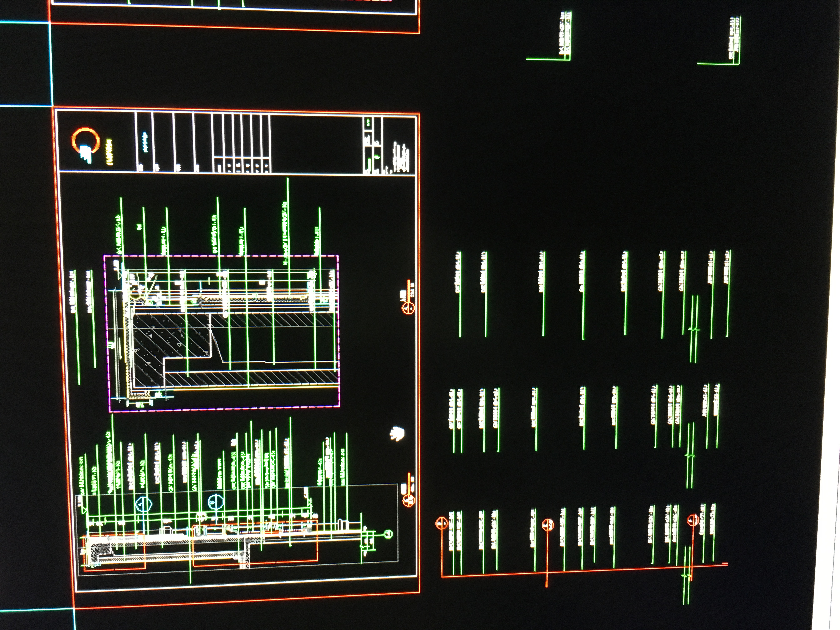840x630 pixels.
Task: Click the middle red circle marker in bottom leader row
Action: [547, 525]
